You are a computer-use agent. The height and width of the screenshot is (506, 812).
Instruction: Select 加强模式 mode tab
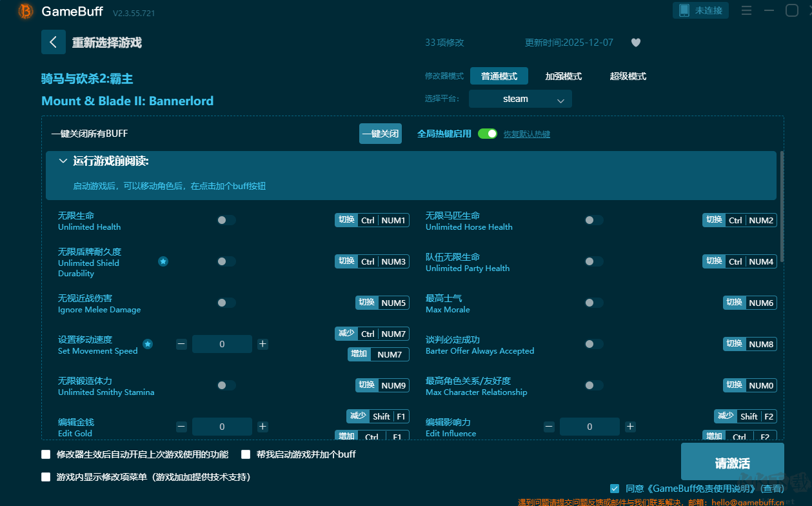[564, 76]
